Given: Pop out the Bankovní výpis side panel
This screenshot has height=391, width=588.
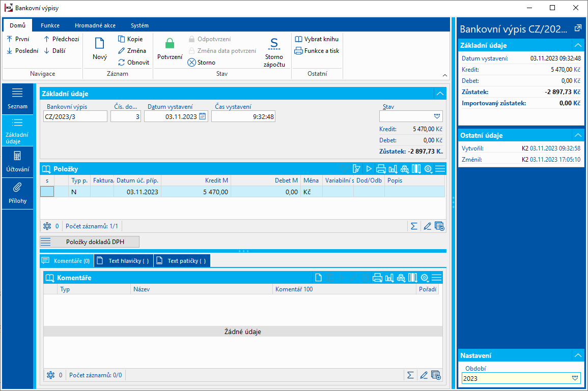Looking at the screenshot, I should 578,28.
